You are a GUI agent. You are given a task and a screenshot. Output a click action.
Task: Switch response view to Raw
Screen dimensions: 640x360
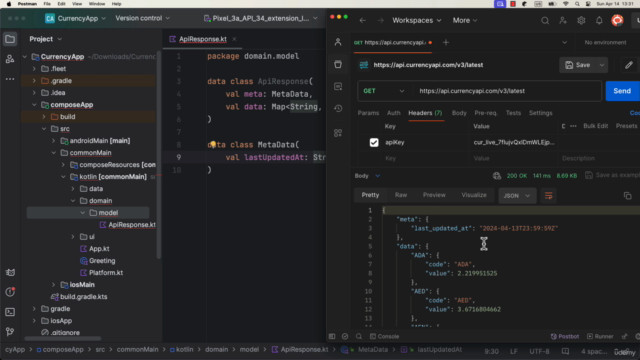click(x=401, y=195)
